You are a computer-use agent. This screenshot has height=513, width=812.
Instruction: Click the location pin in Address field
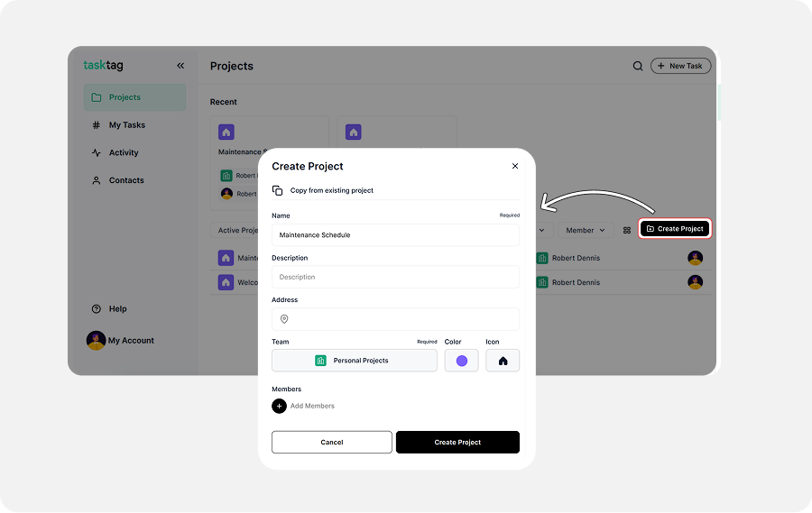click(284, 319)
